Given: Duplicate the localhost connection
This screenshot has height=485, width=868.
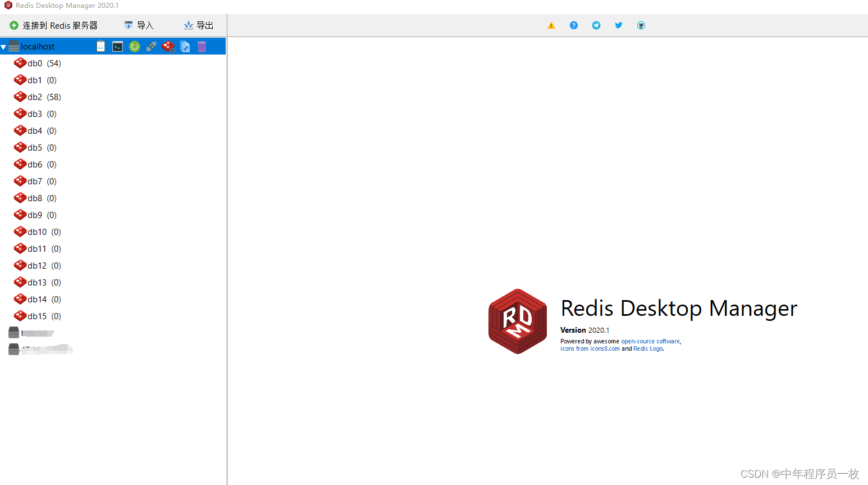Looking at the screenshot, I should [185, 47].
